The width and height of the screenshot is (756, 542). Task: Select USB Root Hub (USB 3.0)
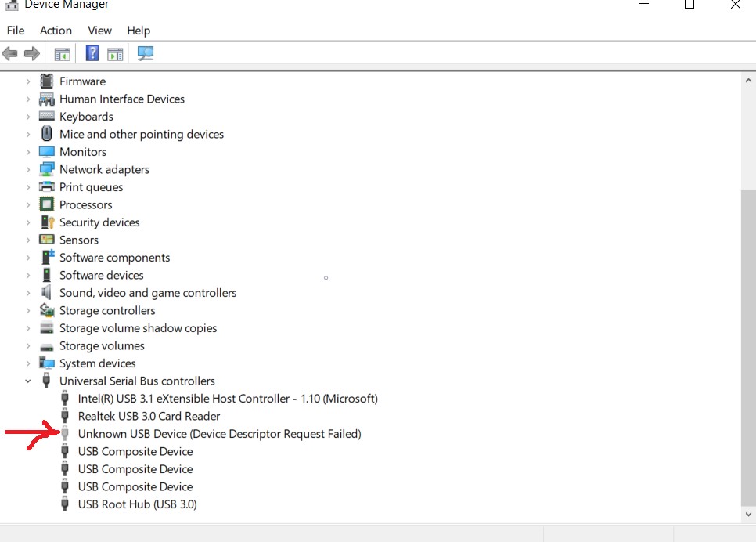coord(138,504)
